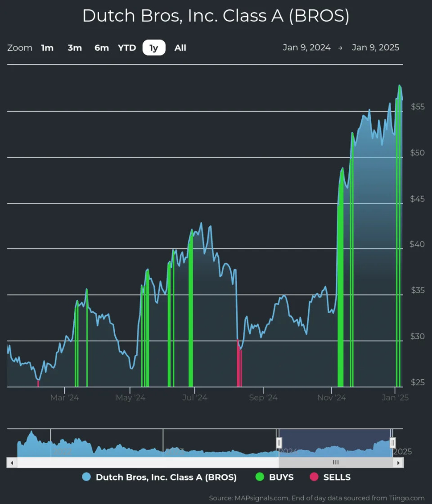
Task: Click the navigator left range handle
Action: pyautogui.click(x=279, y=443)
